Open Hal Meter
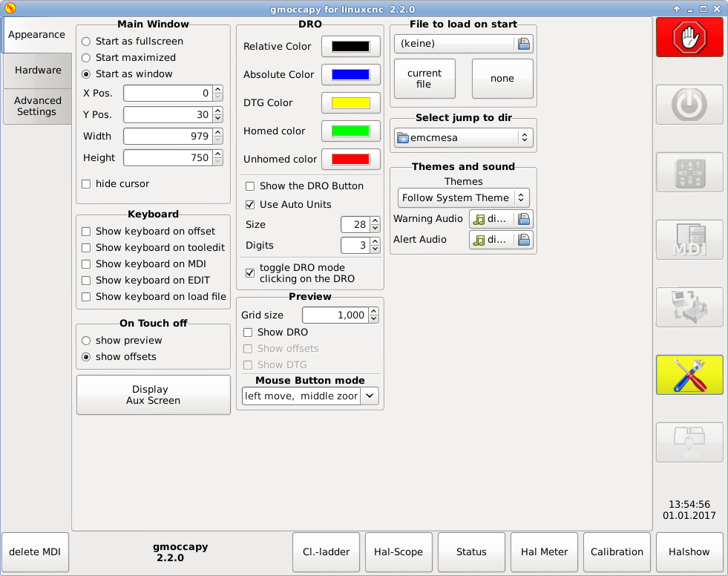This screenshot has width=728, height=576. click(x=544, y=552)
